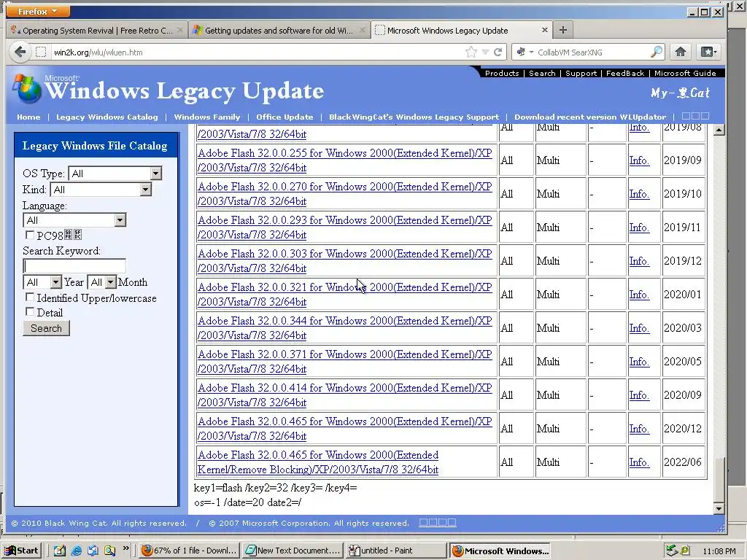Click the search magnifier icon
This screenshot has height=560, width=747.
pyautogui.click(x=657, y=52)
